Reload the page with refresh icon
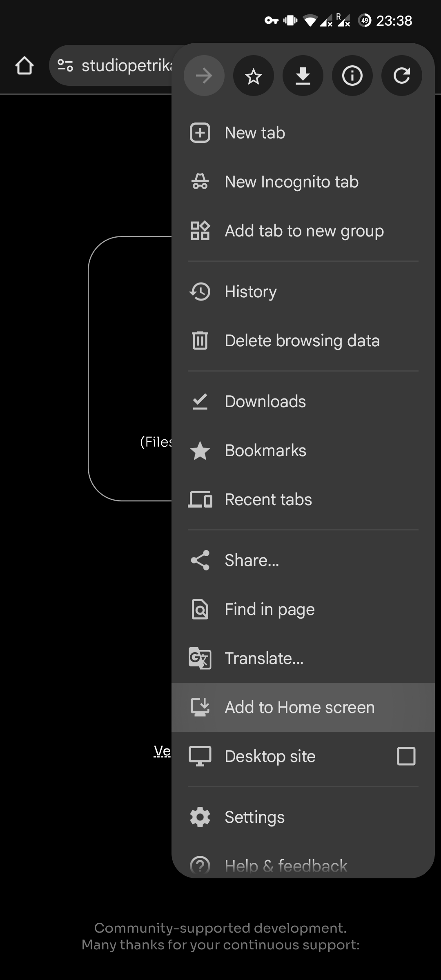Screen dimensions: 441x980 pos(401,76)
